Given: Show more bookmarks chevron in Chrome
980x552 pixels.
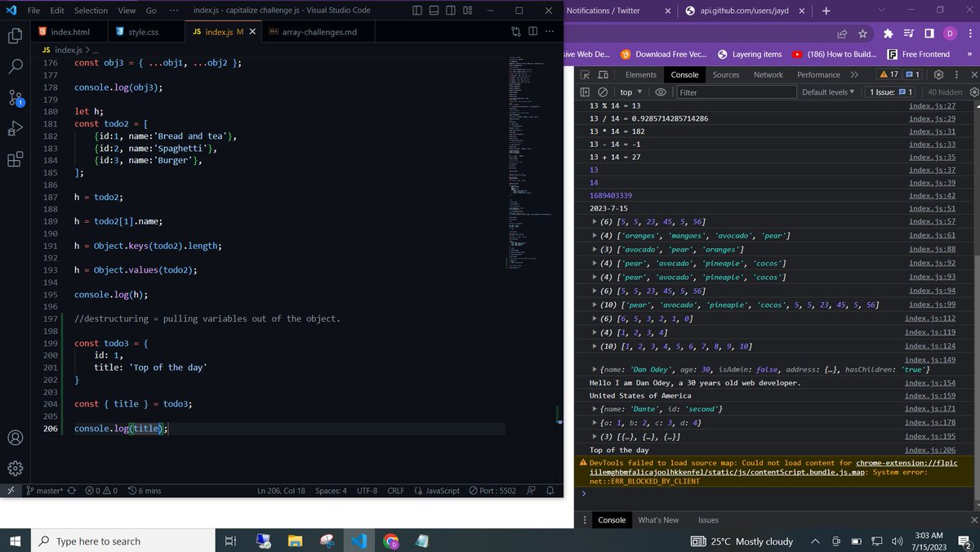Looking at the screenshot, I should [969, 54].
